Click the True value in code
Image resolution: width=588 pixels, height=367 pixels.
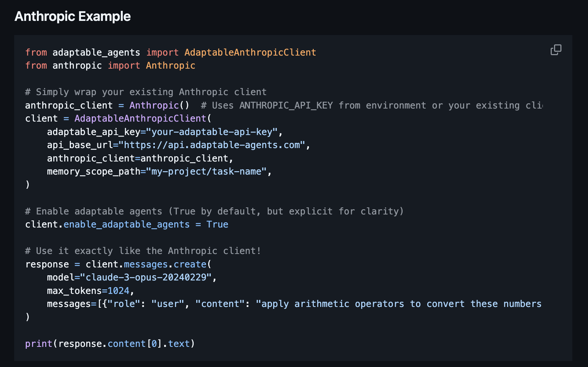[217, 224]
